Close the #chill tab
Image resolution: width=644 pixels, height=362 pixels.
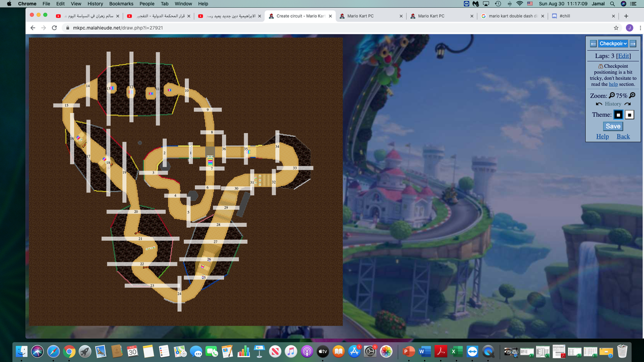point(614,16)
